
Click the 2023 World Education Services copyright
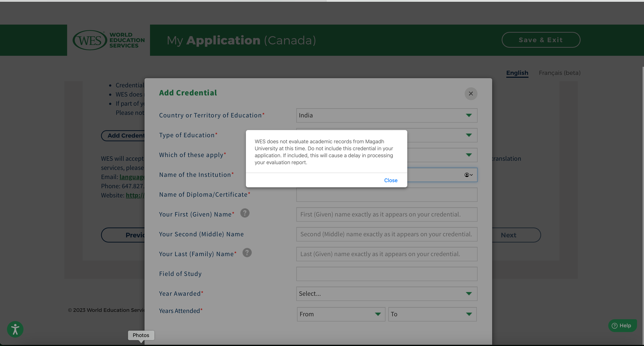click(x=106, y=310)
